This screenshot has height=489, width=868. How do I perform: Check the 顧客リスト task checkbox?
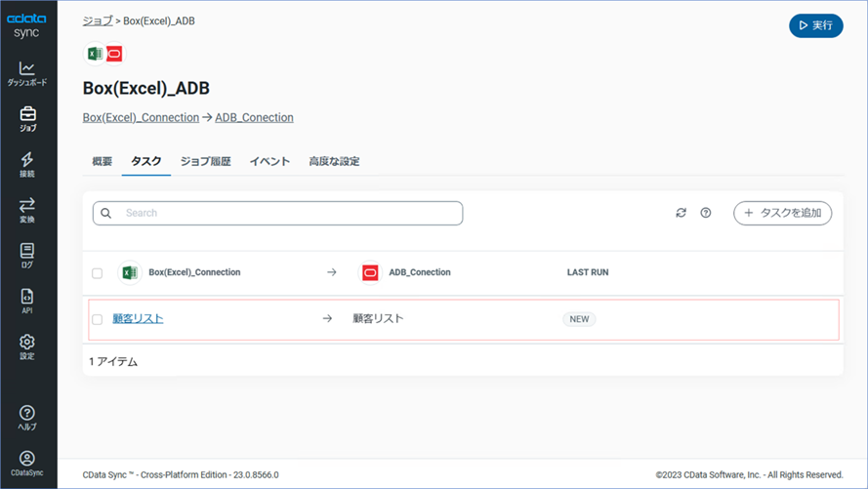pyautogui.click(x=97, y=320)
